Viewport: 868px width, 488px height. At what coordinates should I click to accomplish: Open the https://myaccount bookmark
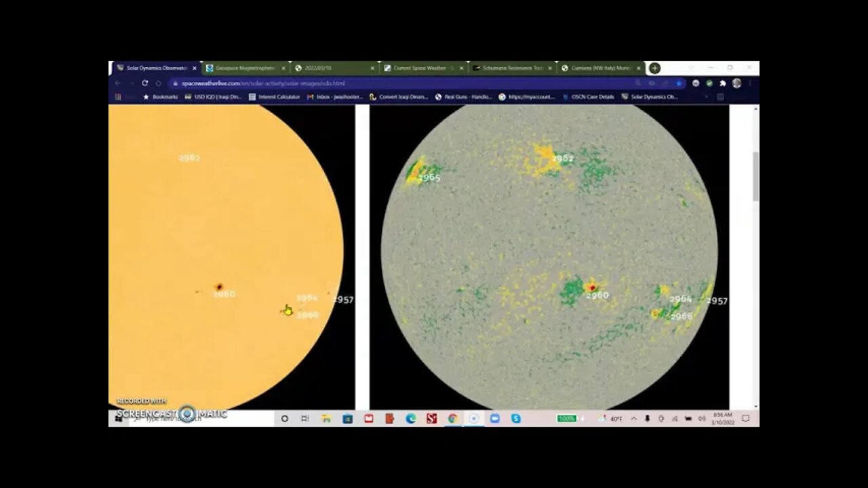[526, 97]
